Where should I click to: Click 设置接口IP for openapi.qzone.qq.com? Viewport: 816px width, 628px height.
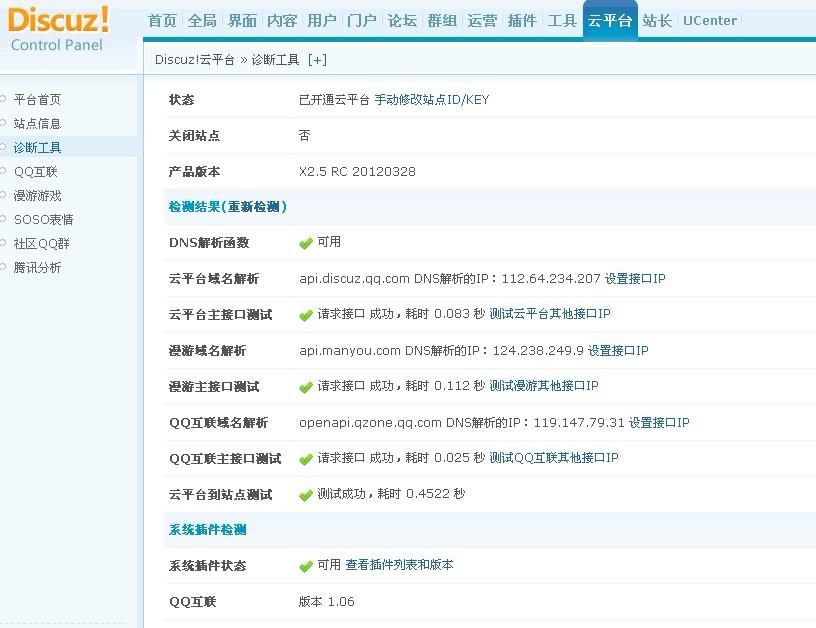[x=659, y=422]
